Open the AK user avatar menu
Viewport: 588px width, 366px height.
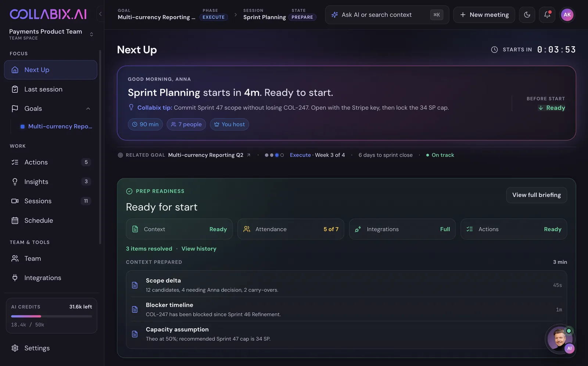[x=567, y=15]
